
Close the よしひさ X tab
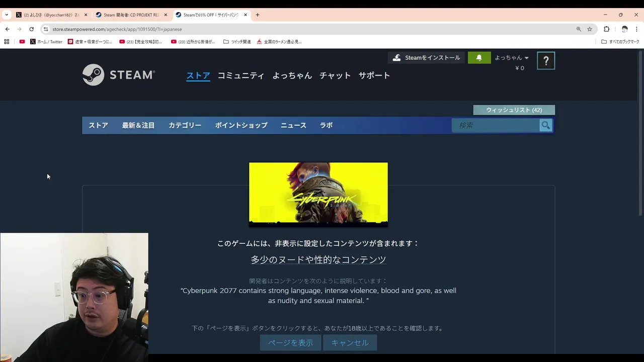click(x=86, y=15)
